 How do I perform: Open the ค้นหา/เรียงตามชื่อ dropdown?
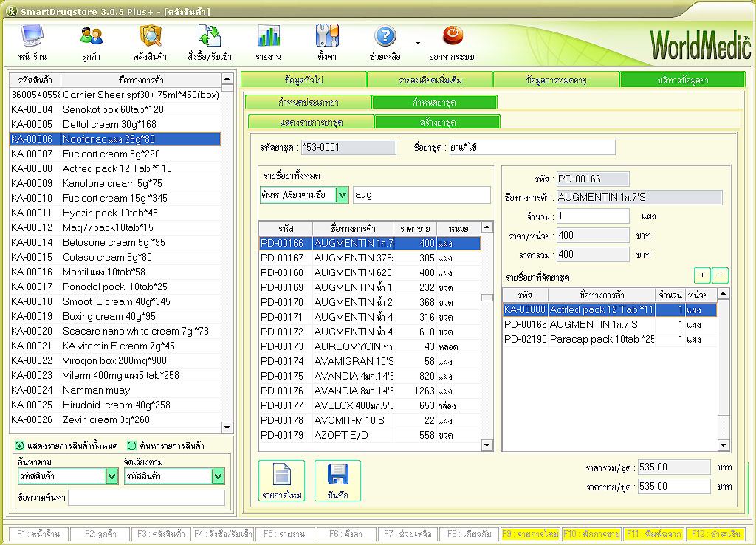[x=343, y=195]
